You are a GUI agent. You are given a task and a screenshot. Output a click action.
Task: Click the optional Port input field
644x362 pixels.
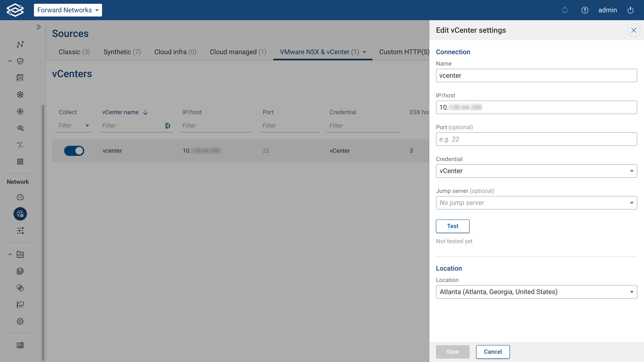[536, 139]
